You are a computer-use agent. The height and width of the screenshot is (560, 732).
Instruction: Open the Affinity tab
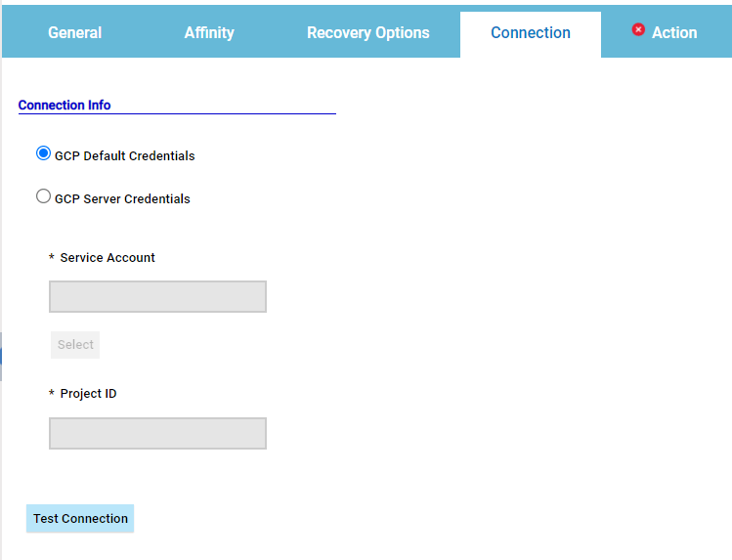(209, 33)
